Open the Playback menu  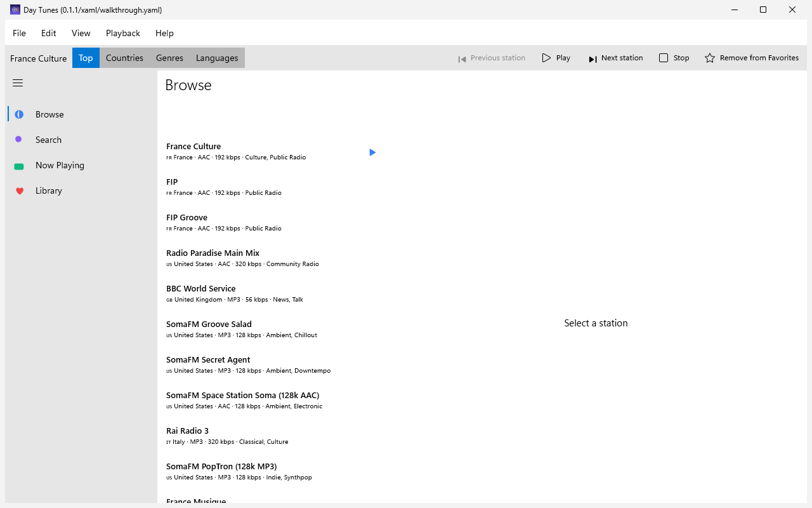tap(123, 33)
